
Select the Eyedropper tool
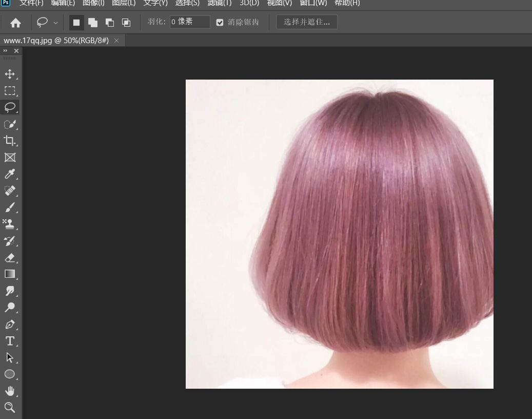[x=10, y=174]
